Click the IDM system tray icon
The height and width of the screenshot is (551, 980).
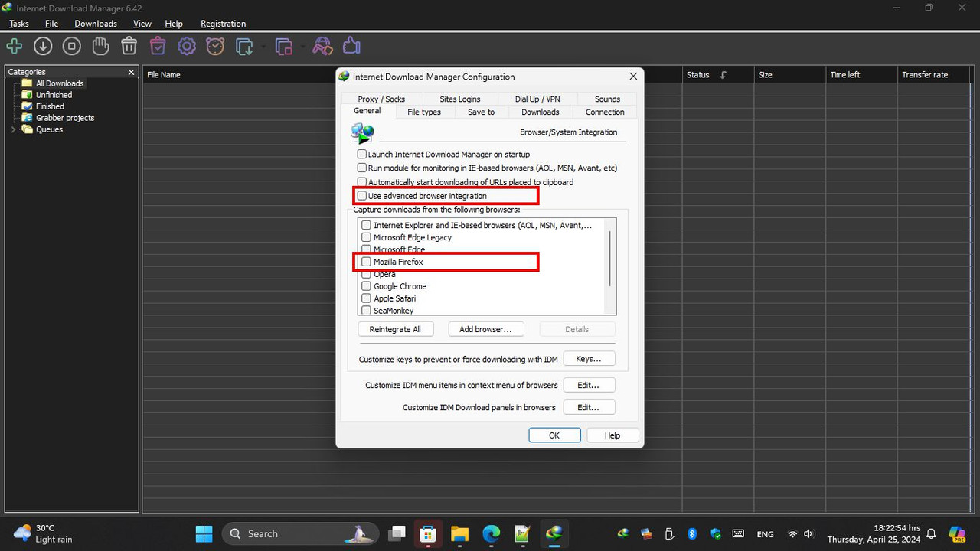pyautogui.click(x=623, y=533)
